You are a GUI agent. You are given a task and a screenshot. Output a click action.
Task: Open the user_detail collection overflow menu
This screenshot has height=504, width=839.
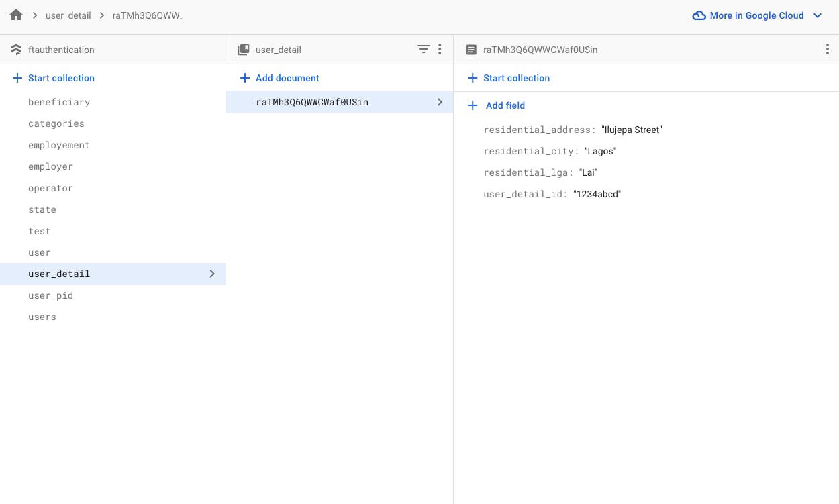coord(440,49)
